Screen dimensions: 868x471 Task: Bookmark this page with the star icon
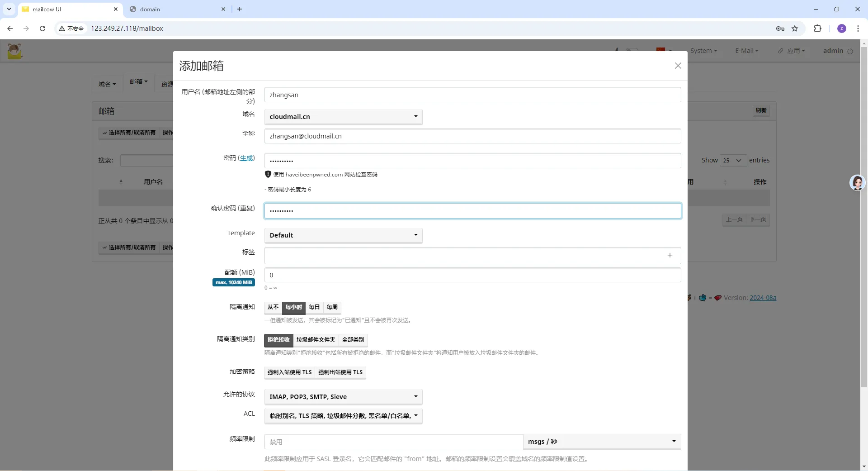click(x=795, y=29)
